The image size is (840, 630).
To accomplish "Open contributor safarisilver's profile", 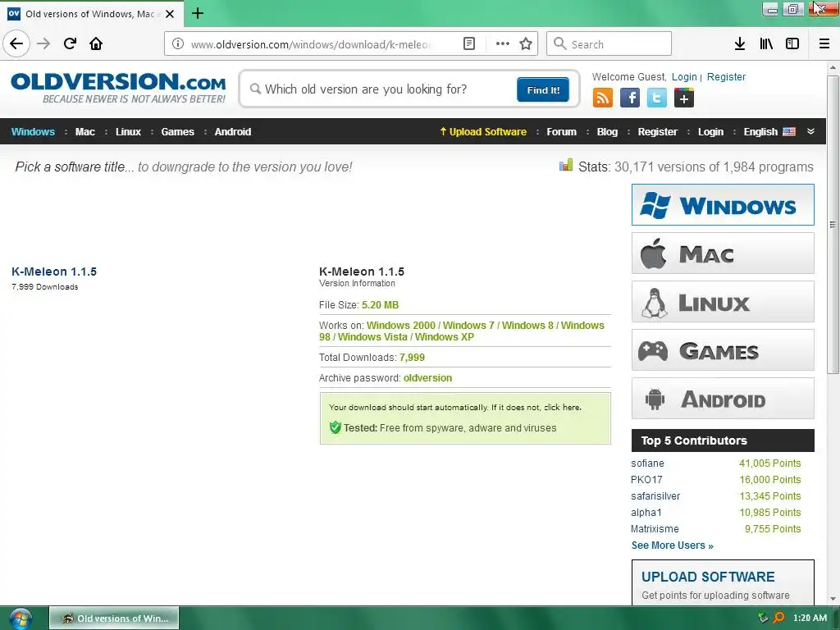I will click(x=655, y=496).
